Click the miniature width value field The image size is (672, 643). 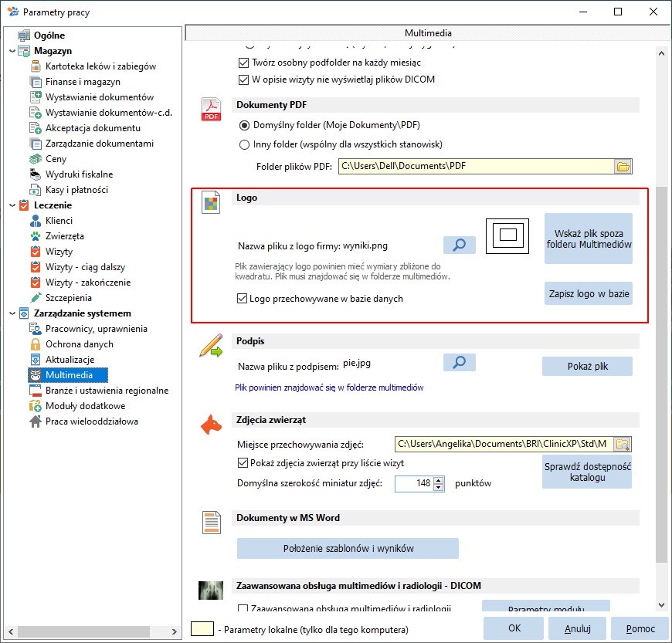pos(414,484)
